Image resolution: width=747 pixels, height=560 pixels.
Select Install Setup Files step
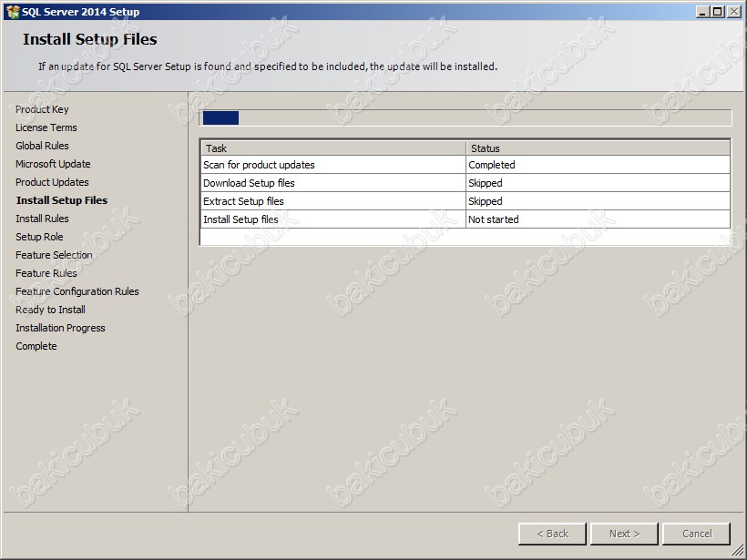point(62,200)
